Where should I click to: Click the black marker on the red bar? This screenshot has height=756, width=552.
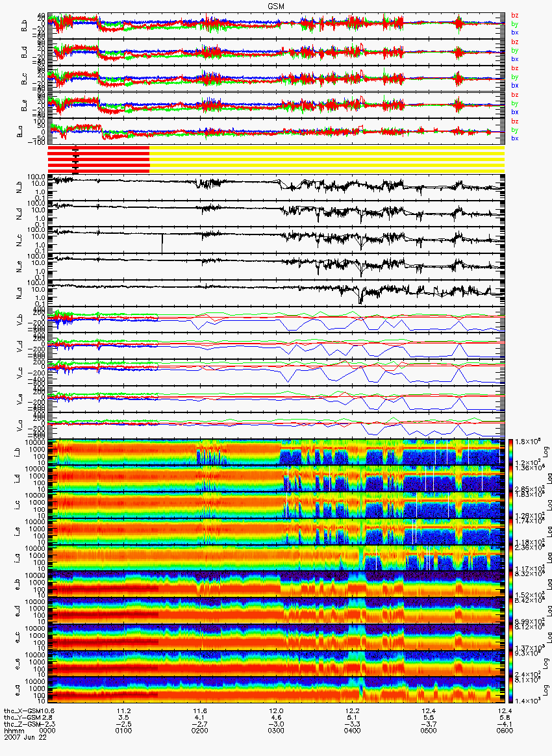pyautogui.click(x=75, y=160)
